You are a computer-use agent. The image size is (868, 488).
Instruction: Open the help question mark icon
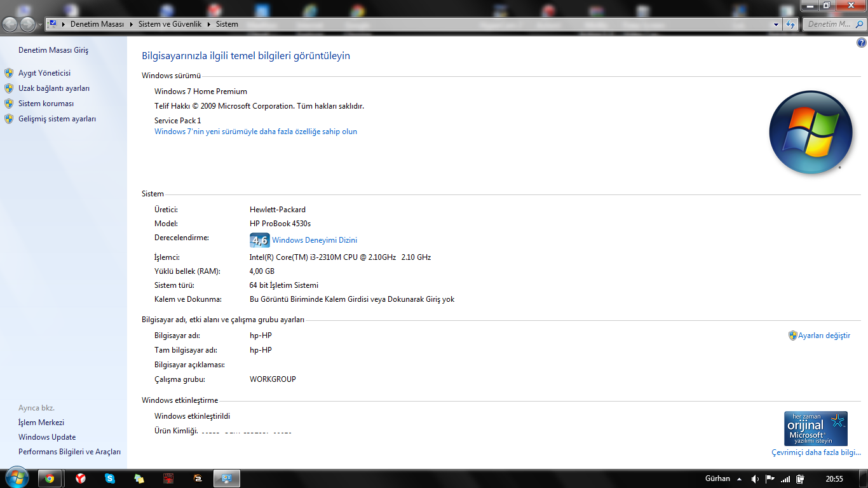click(862, 43)
